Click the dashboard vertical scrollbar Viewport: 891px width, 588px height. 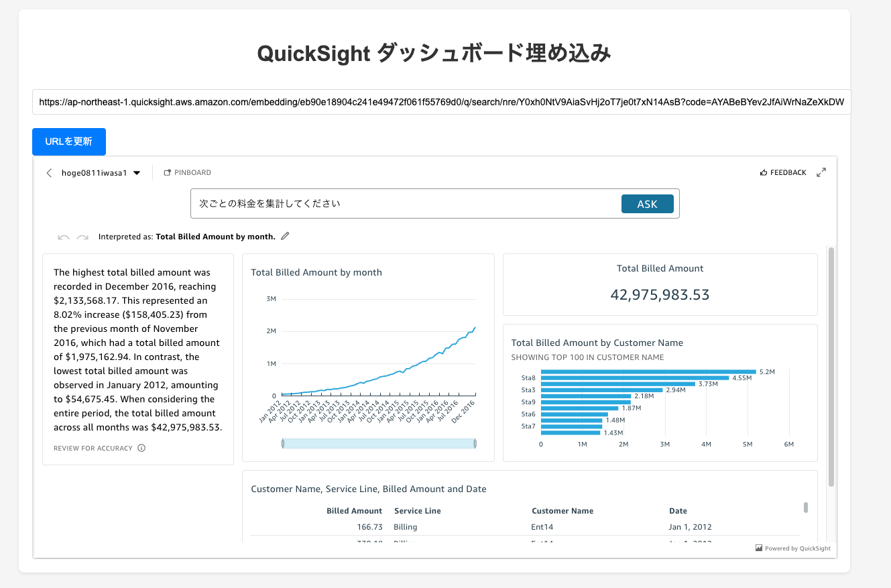pos(831,366)
